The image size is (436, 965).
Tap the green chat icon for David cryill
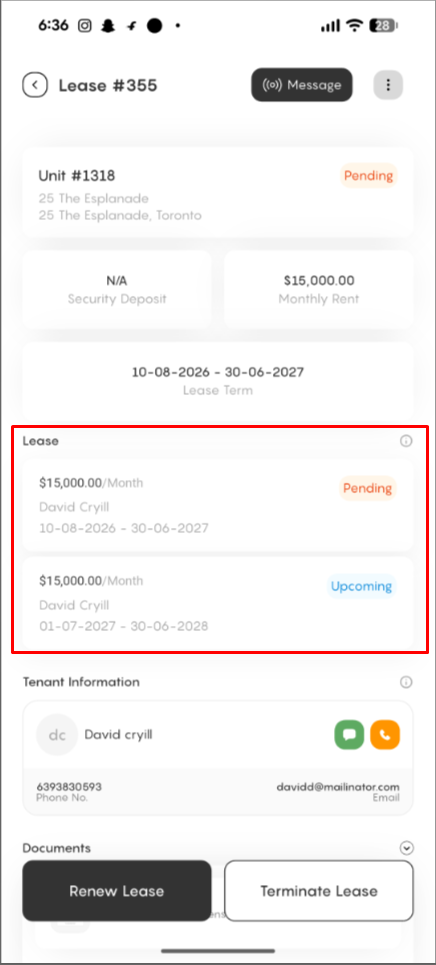349,735
